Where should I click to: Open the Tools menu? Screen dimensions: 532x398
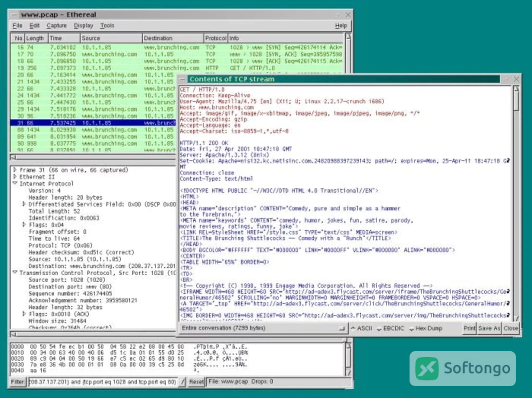click(107, 25)
